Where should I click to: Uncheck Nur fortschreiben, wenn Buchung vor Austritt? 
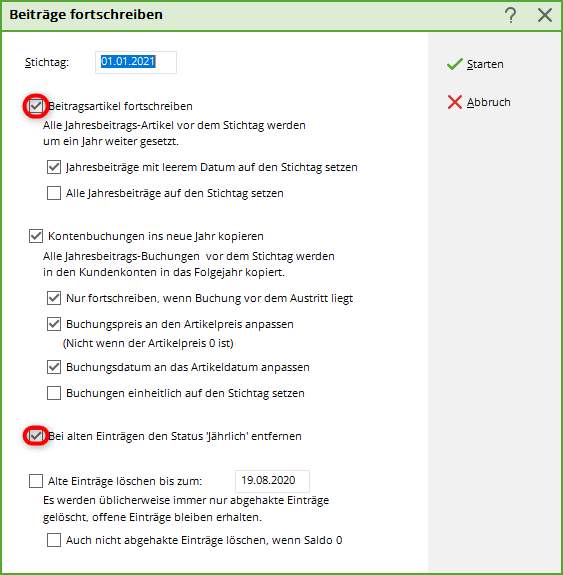click(x=54, y=298)
